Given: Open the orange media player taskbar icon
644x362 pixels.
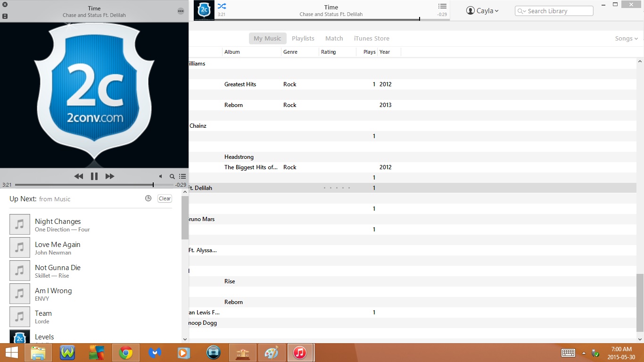Looking at the screenshot, I should pyautogui.click(x=184, y=353).
